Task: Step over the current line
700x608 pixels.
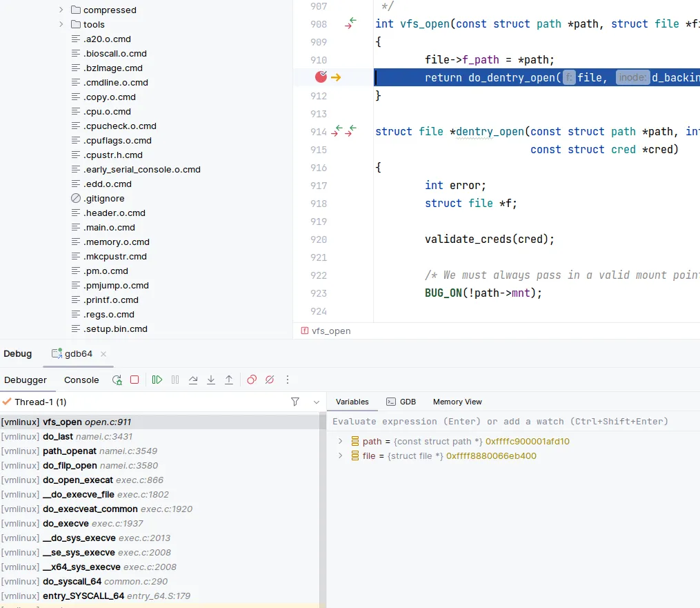Action: tap(193, 380)
